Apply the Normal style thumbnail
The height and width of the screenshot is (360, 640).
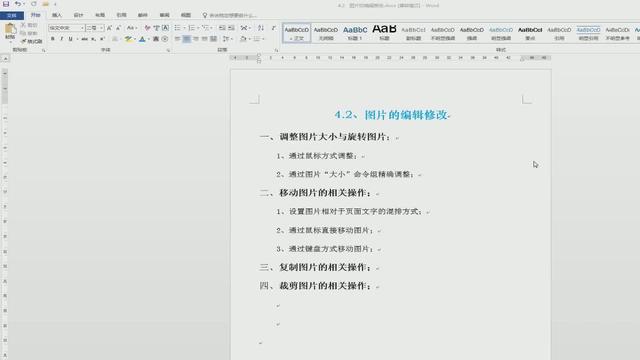click(297, 33)
